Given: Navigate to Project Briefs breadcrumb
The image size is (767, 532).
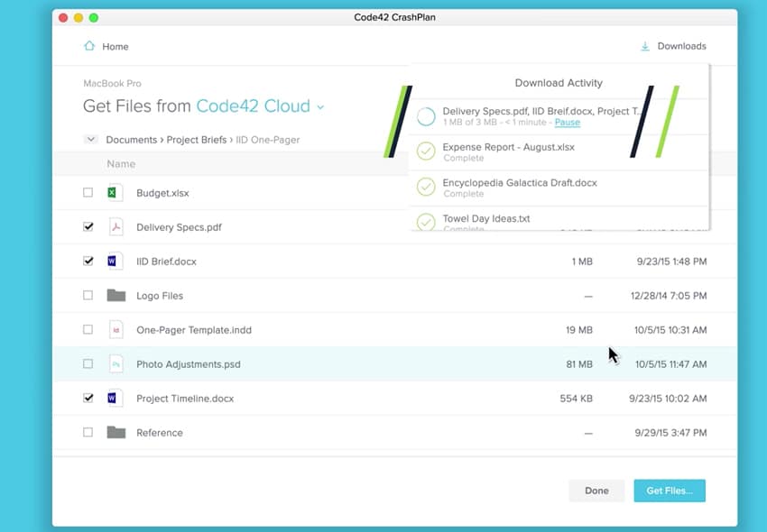Looking at the screenshot, I should [x=197, y=140].
